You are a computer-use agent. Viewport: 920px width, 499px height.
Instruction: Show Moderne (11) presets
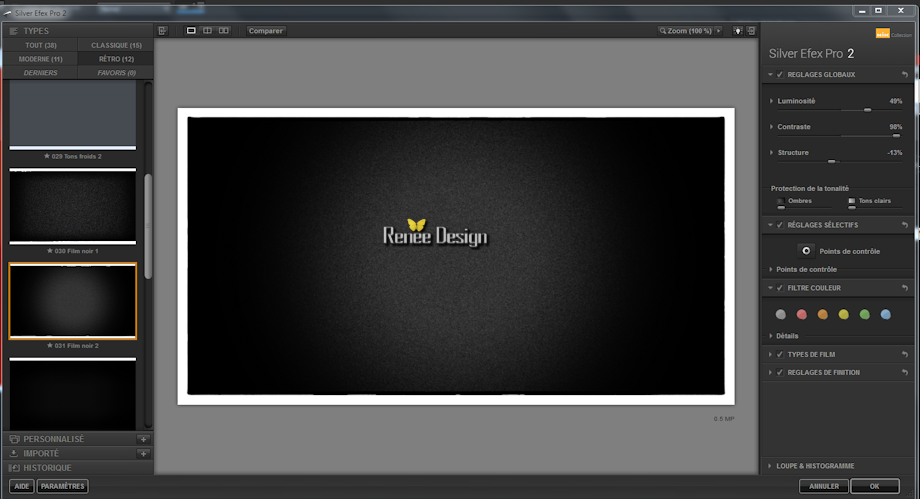click(40, 59)
